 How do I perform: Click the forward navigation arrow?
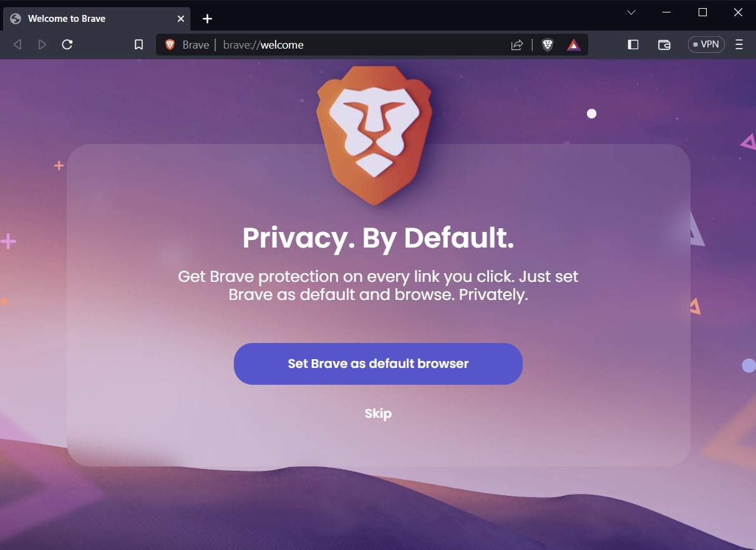click(x=42, y=45)
